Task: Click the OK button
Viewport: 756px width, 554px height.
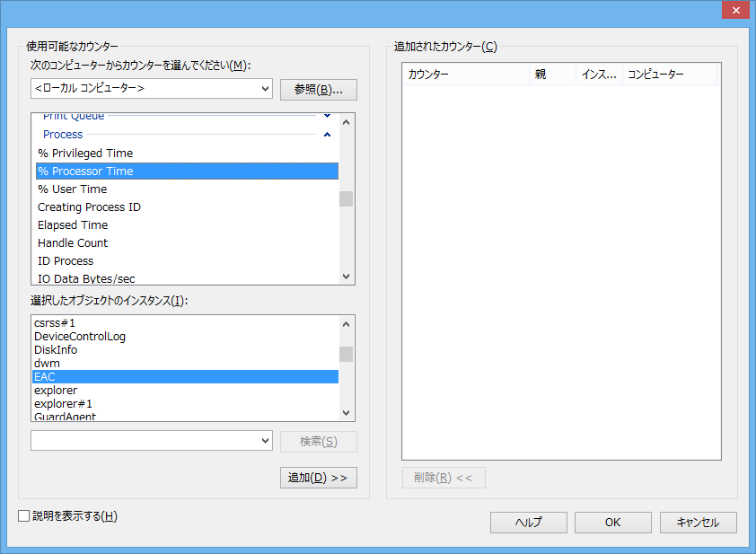Action: pyautogui.click(x=612, y=523)
